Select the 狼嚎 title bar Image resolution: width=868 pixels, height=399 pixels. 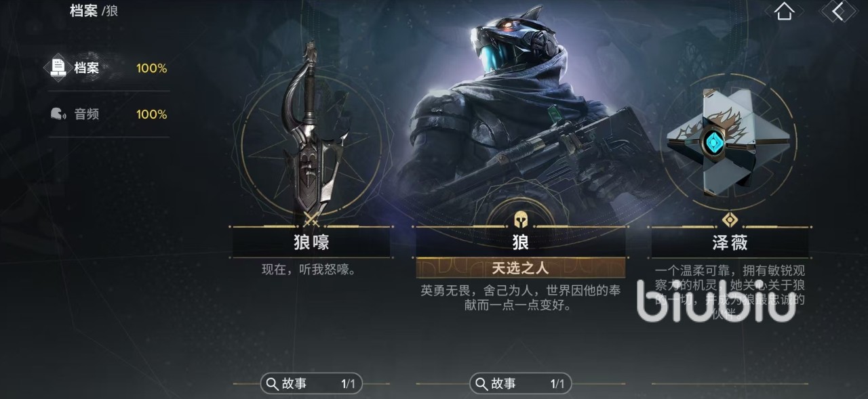311,242
